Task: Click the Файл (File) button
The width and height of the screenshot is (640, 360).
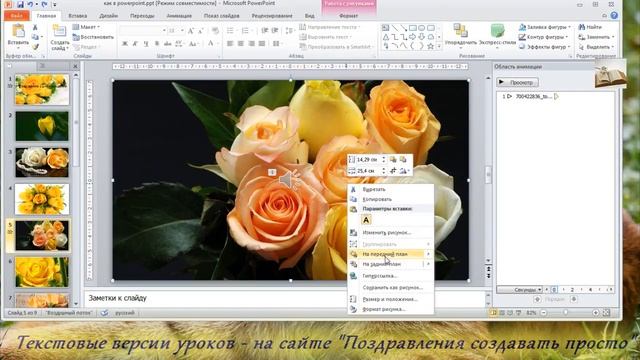Action: point(16,16)
